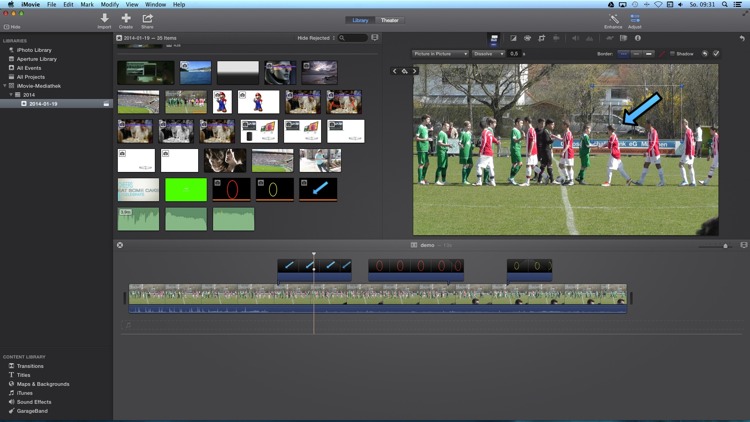
Task: Open the color correction palette icon
Action: tap(528, 38)
